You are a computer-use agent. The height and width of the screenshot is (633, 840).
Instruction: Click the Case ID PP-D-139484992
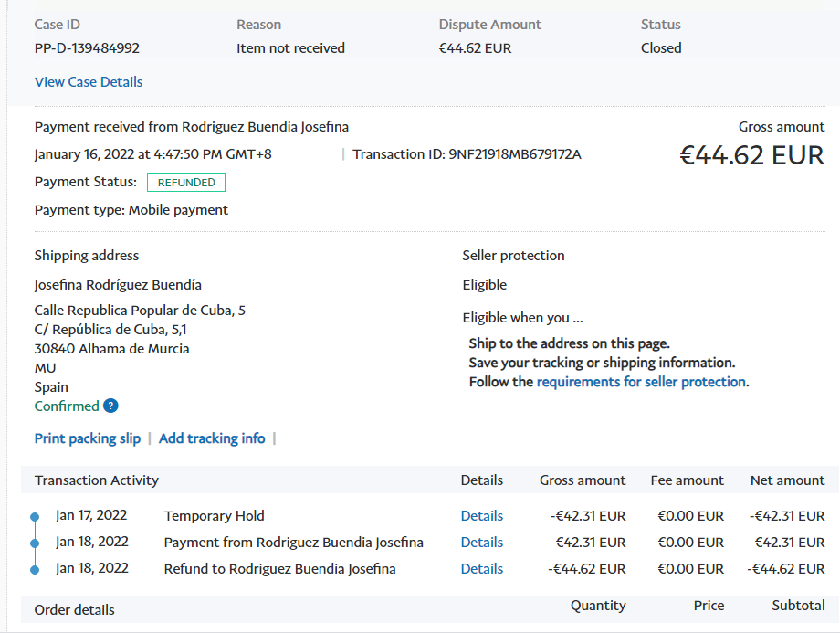[87, 48]
